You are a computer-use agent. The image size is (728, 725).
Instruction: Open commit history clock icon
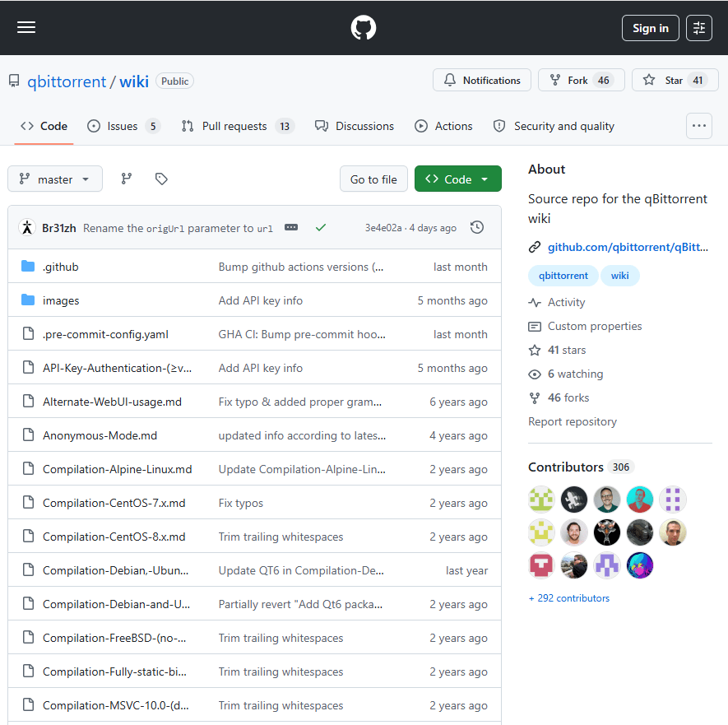[x=477, y=228]
